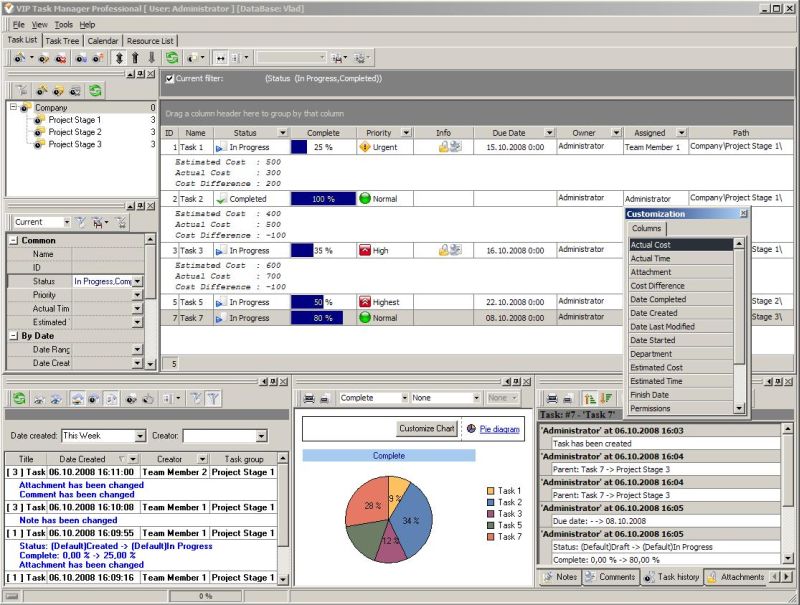Open the Assigned column filter dropdown

(682, 133)
